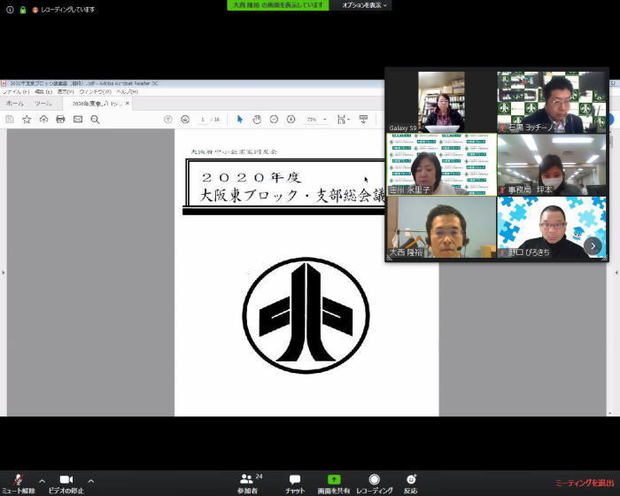Open the Help (ヘルプ) menu
This screenshot has width=620, height=496.
tap(127, 92)
